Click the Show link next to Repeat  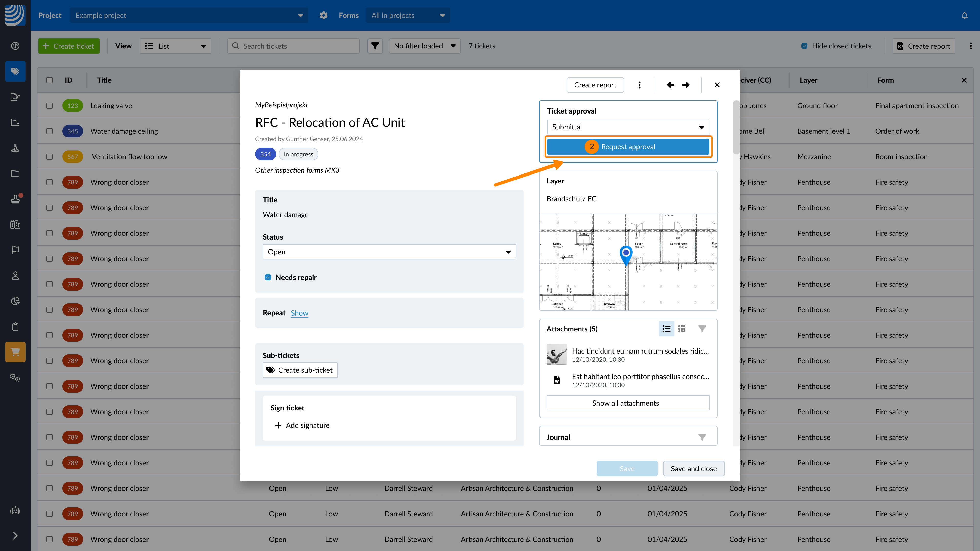click(299, 313)
